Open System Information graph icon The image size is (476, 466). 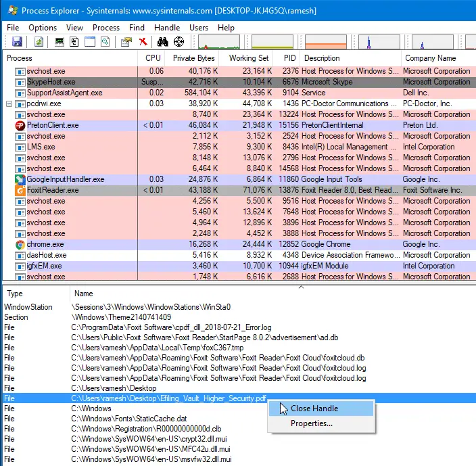[x=59, y=41]
